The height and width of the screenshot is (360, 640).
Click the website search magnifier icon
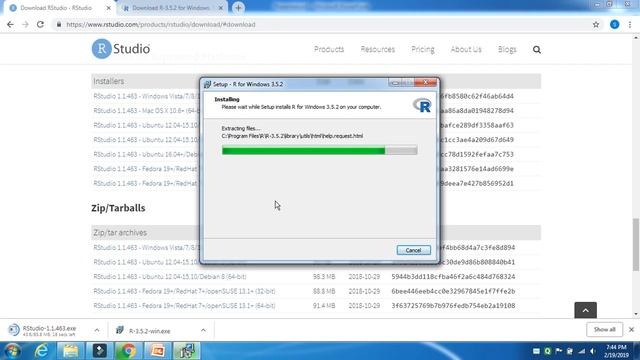tap(537, 49)
